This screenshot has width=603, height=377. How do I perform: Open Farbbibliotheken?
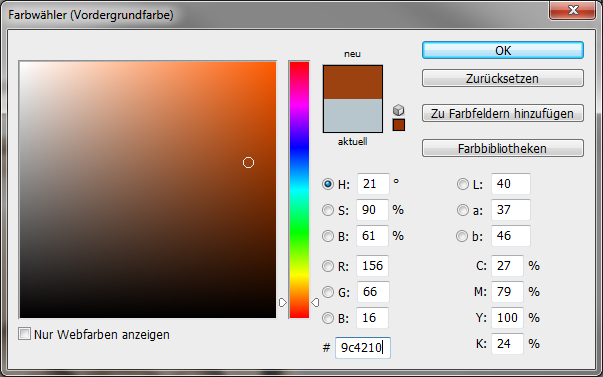click(503, 148)
